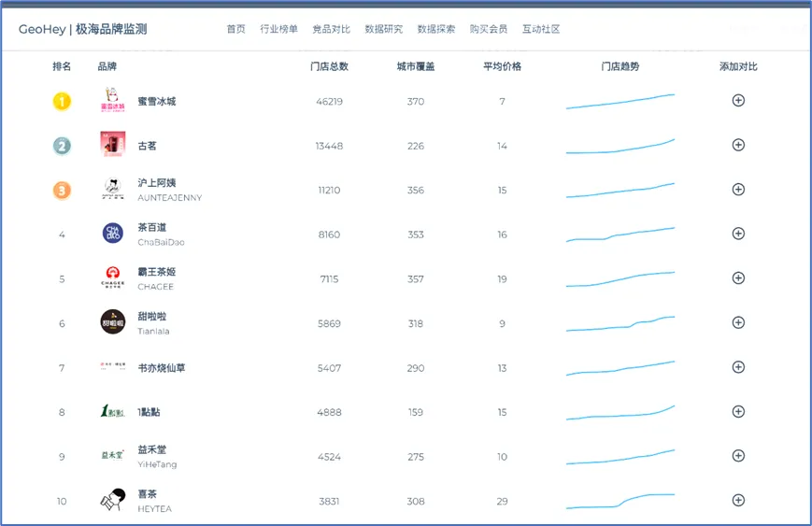Add 茶百道 to comparison with plus icon

[738, 234]
